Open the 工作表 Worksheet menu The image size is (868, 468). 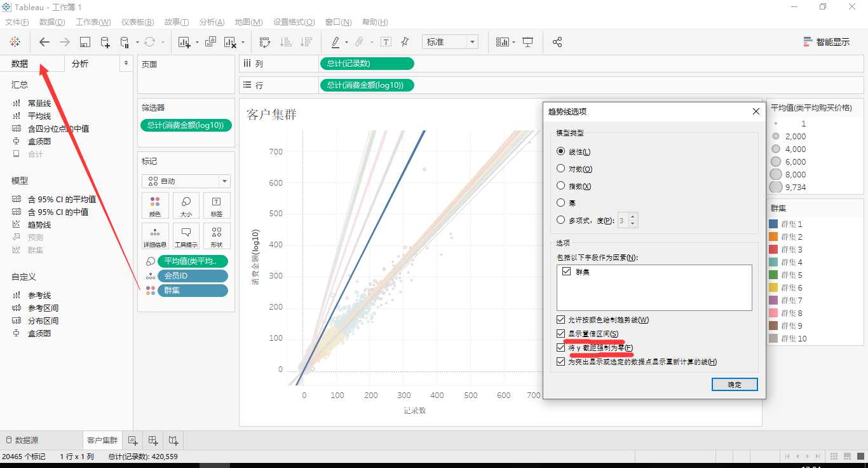[x=93, y=22]
